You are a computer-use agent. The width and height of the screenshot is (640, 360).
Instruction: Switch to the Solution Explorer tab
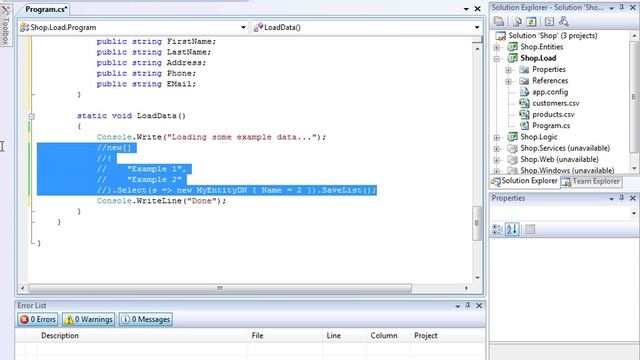coord(524,181)
